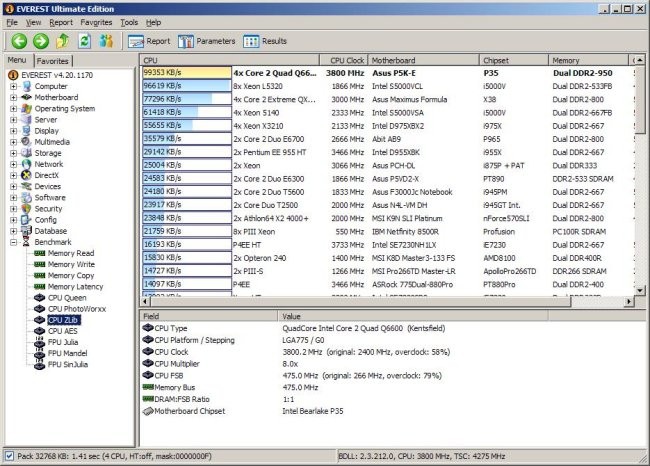Image resolution: width=650 pixels, height=466 pixels.
Task: Select the Config tree icon
Action: click(27, 220)
